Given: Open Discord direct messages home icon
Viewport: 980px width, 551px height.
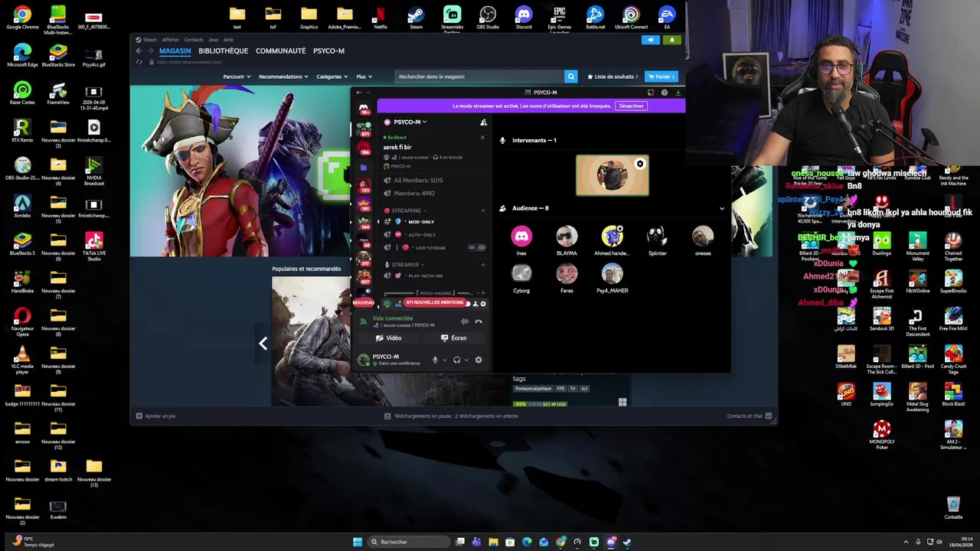Looking at the screenshot, I should 364,109.
